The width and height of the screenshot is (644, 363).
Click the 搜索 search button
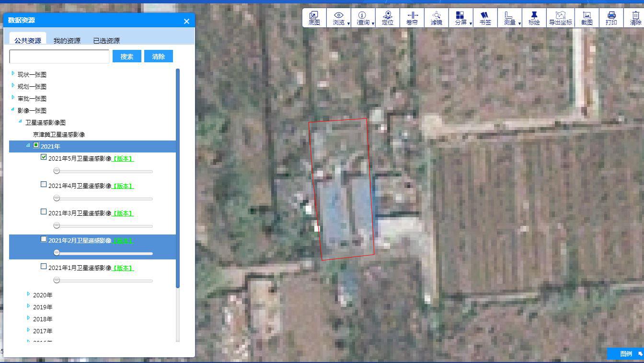[x=127, y=56]
